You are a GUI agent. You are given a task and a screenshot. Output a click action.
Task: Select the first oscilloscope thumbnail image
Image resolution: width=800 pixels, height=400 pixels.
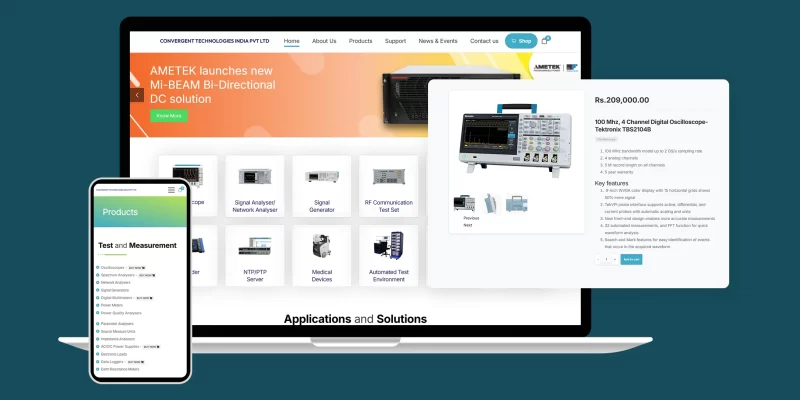pos(464,203)
